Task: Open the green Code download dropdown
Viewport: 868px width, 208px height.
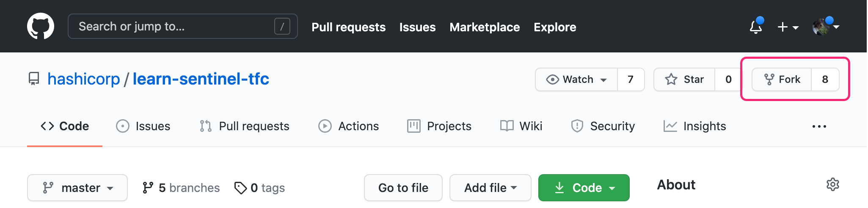Action: pyautogui.click(x=584, y=188)
